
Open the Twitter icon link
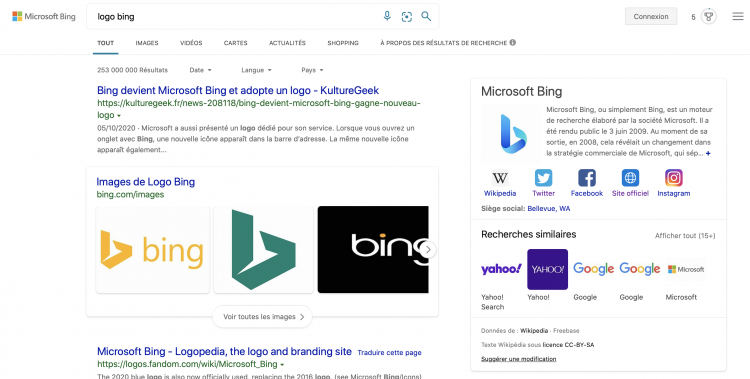(x=543, y=178)
